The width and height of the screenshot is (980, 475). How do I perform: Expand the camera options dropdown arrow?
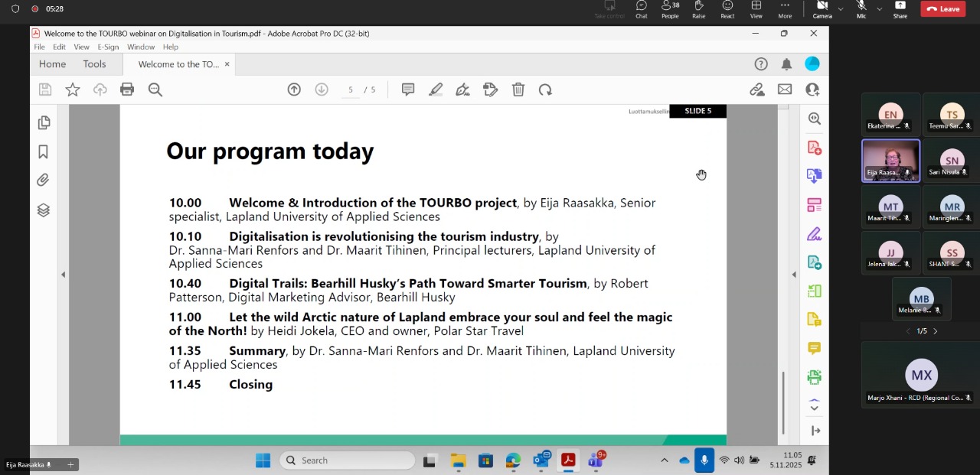click(841, 9)
